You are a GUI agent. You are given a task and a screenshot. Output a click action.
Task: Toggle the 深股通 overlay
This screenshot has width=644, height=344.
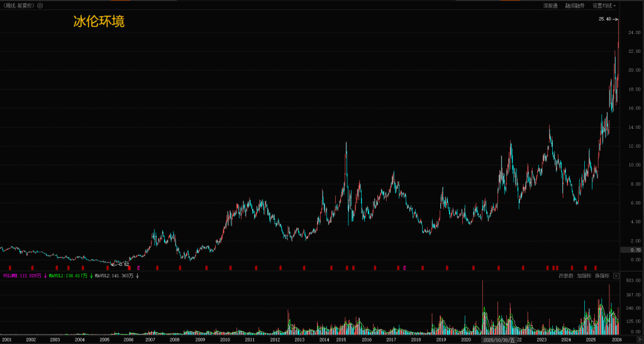point(550,6)
